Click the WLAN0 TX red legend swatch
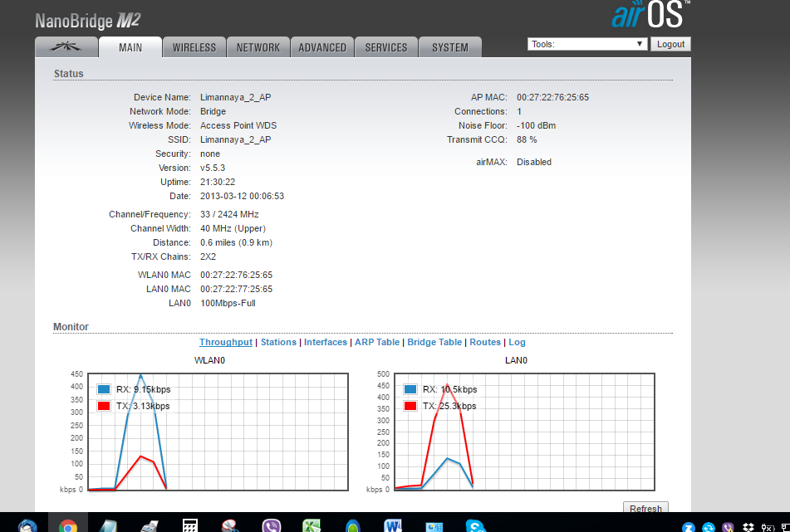 click(x=104, y=406)
